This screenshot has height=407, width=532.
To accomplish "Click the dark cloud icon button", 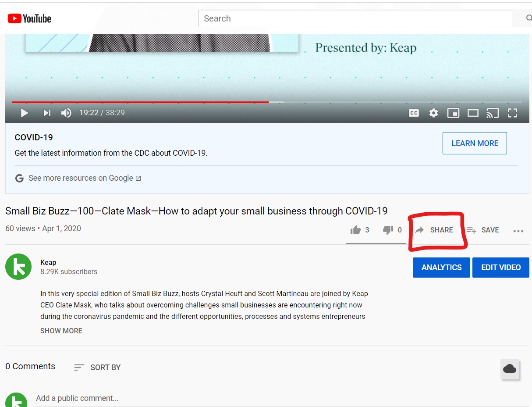I will pyautogui.click(x=510, y=369).
